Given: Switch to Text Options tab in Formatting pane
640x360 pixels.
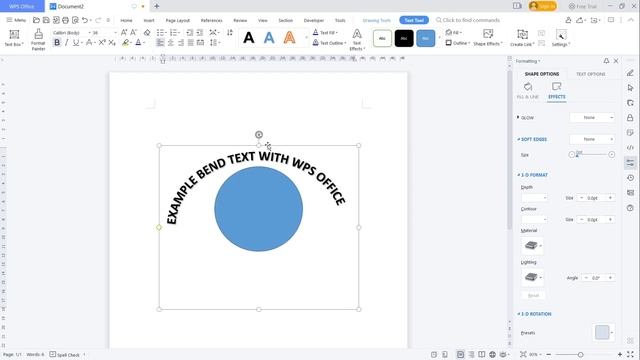Looking at the screenshot, I should tap(591, 74).
